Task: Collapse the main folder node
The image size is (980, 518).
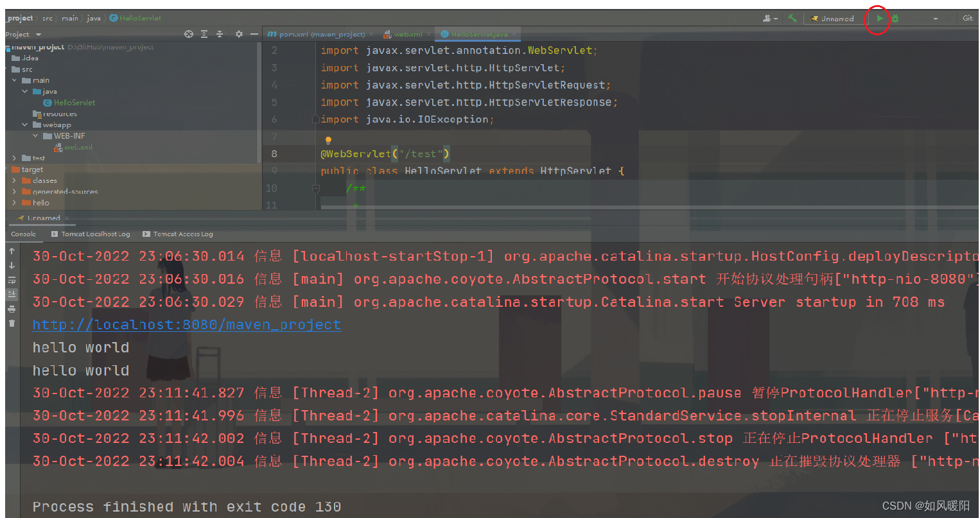Action: tap(15, 80)
